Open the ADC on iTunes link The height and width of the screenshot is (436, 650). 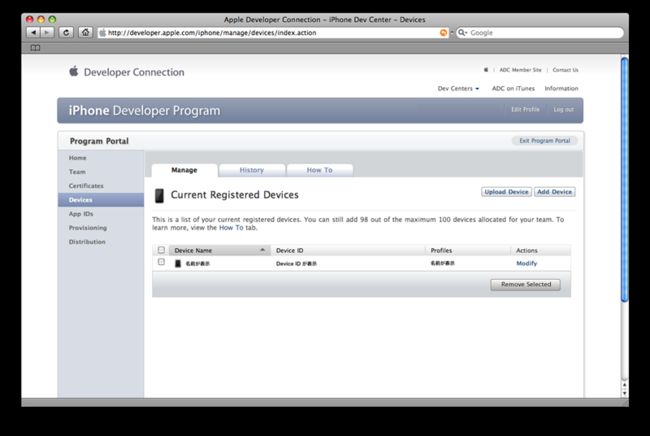click(x=513, y=88)
